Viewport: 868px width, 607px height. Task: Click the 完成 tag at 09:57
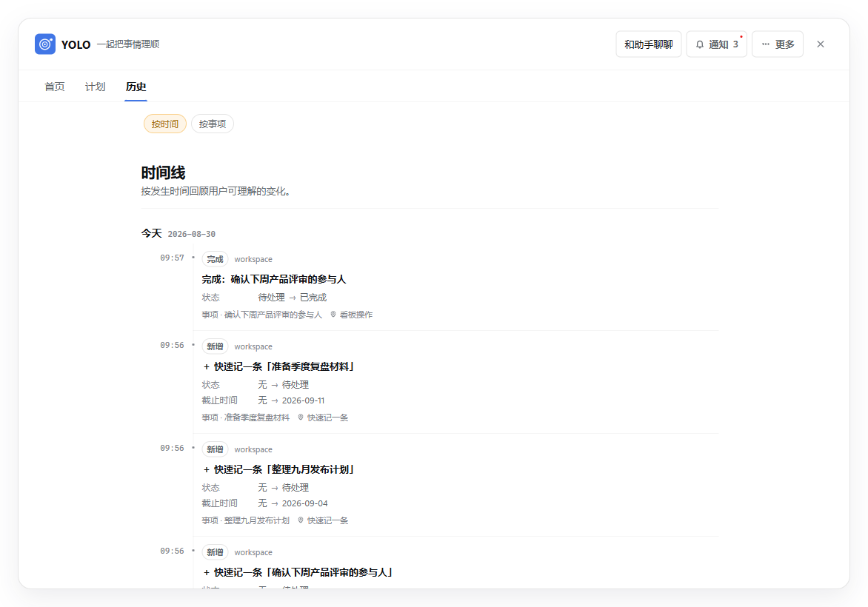215,259
